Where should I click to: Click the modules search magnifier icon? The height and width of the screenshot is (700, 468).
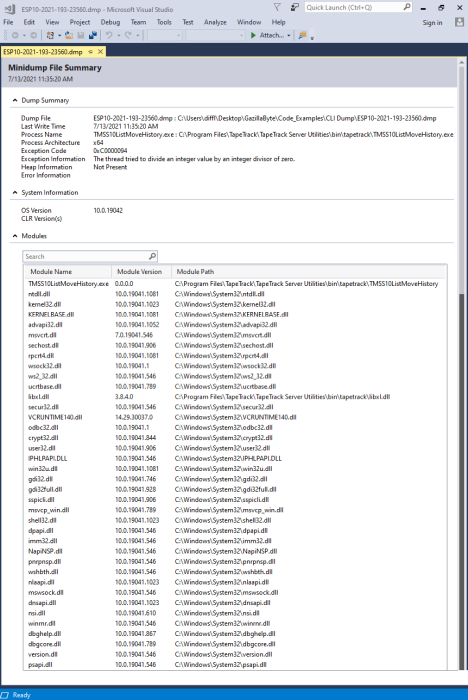tap(152, 256)
